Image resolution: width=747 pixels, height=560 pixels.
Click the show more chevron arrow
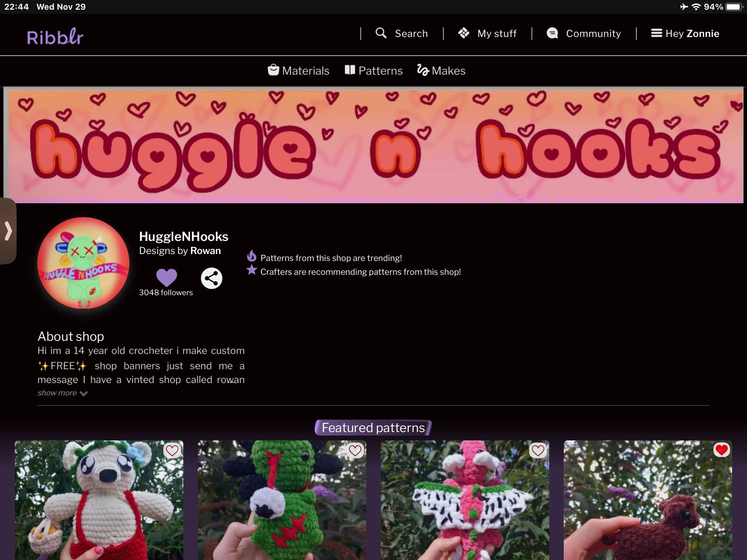tap(83, 393)
